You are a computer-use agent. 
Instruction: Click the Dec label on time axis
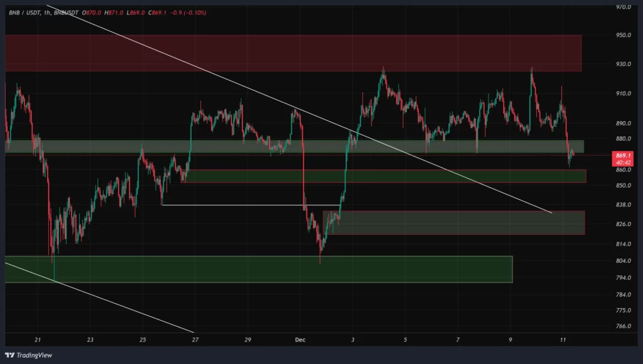300,340
